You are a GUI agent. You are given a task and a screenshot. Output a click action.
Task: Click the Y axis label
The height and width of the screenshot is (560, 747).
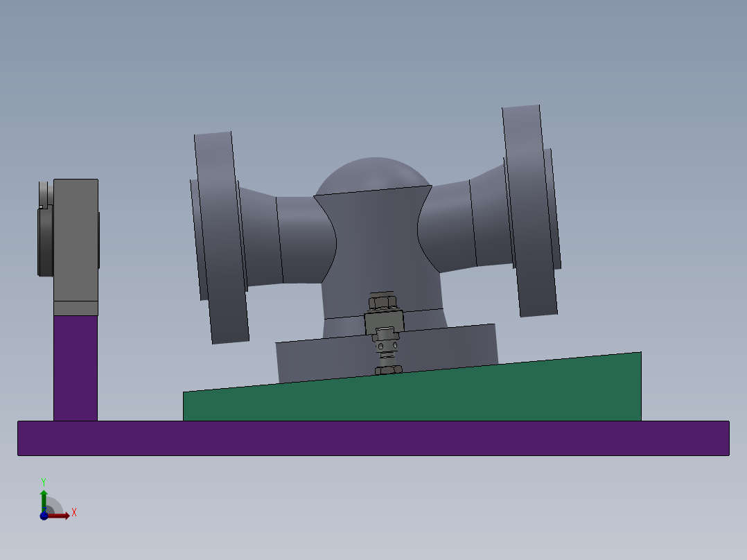click(x=44, y=481)
